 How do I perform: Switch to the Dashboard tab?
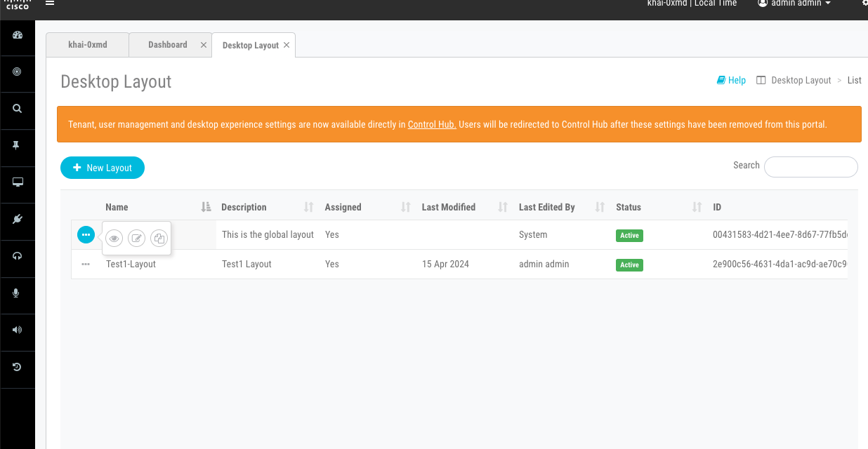click(x=168, y=44)
